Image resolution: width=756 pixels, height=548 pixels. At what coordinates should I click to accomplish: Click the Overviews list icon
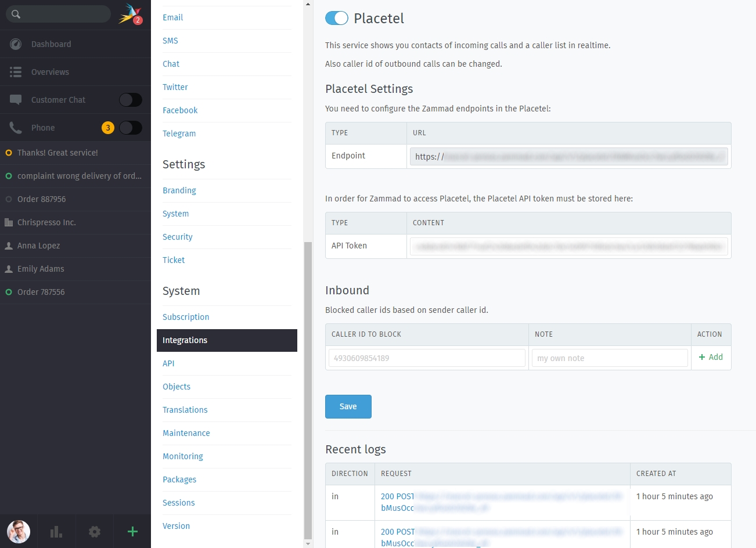[16, 72]
